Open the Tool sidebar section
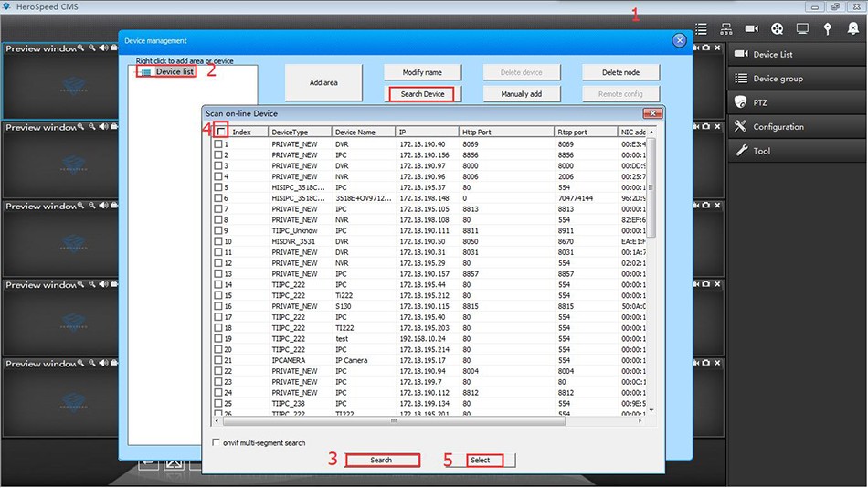The image size is (868, 488). click(x=796, y=151)
